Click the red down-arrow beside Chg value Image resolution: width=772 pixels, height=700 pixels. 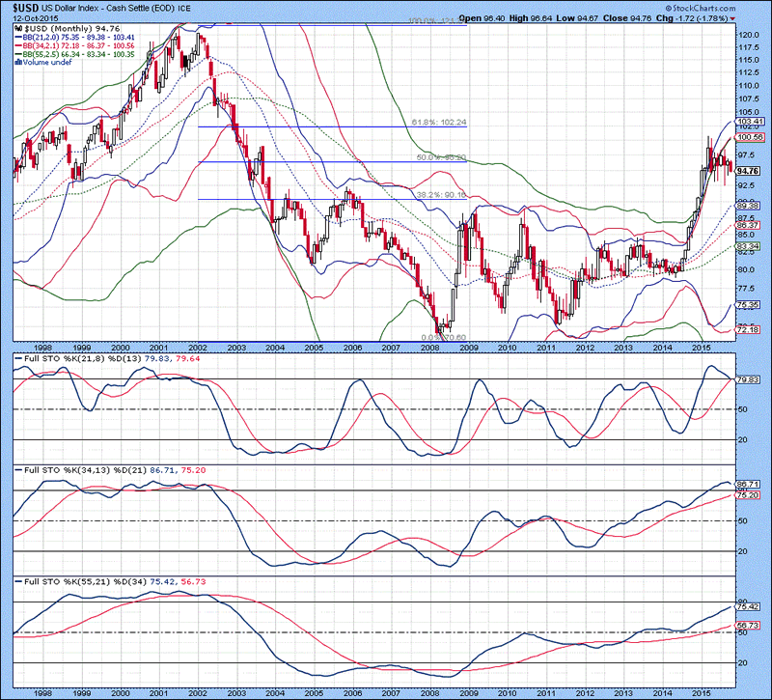tap(731, 16)
